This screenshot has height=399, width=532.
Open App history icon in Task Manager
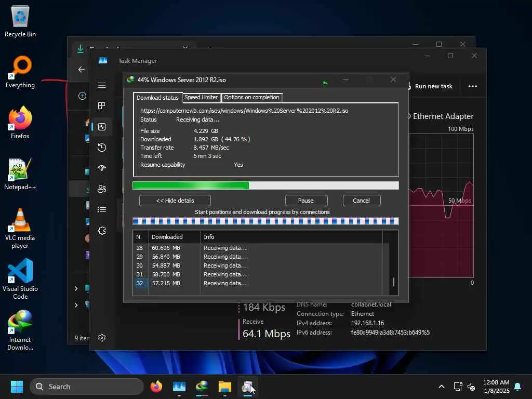[x=102, y=148]
